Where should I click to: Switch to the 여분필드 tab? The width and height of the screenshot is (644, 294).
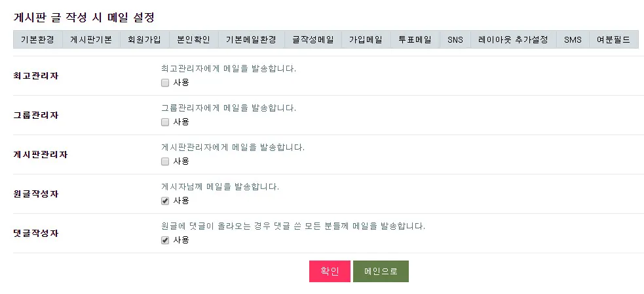[x=613, y=39]
